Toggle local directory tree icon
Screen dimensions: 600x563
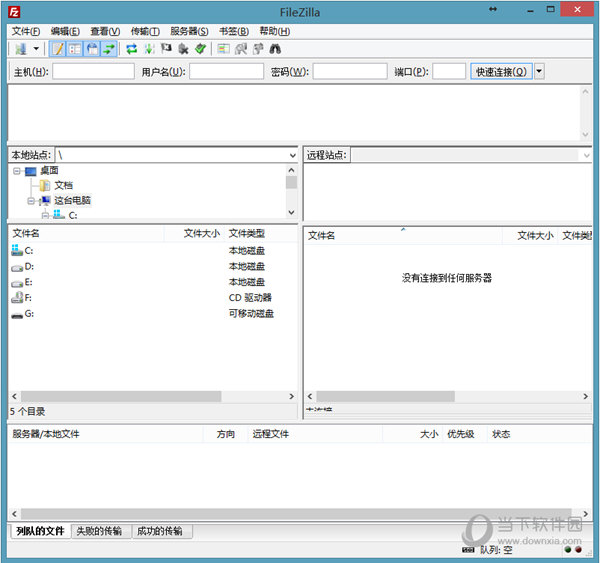tap(75, 49)
